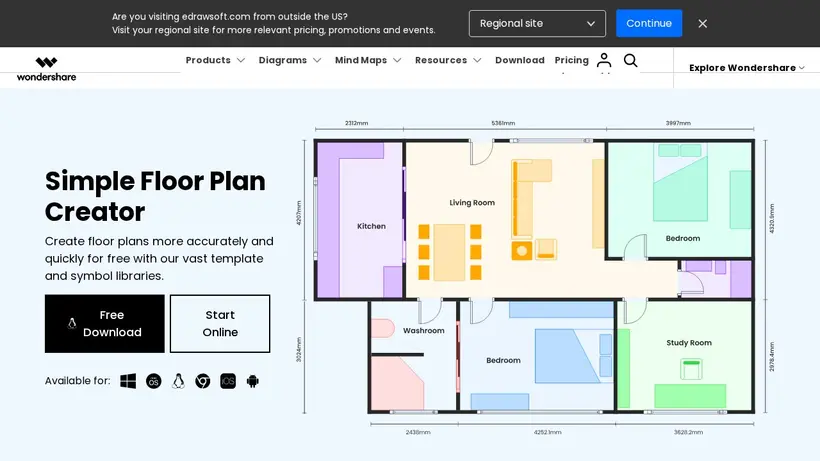
Task: Expand the Diagrams menu
Action: (x=290, y=60)
